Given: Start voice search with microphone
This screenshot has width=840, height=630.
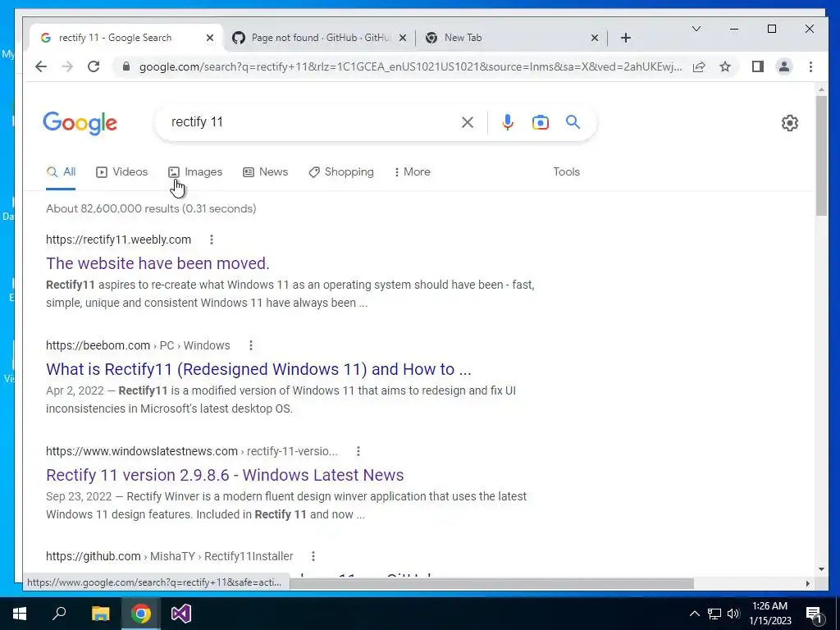Looking at the screenshot, I should pos(507,122).
